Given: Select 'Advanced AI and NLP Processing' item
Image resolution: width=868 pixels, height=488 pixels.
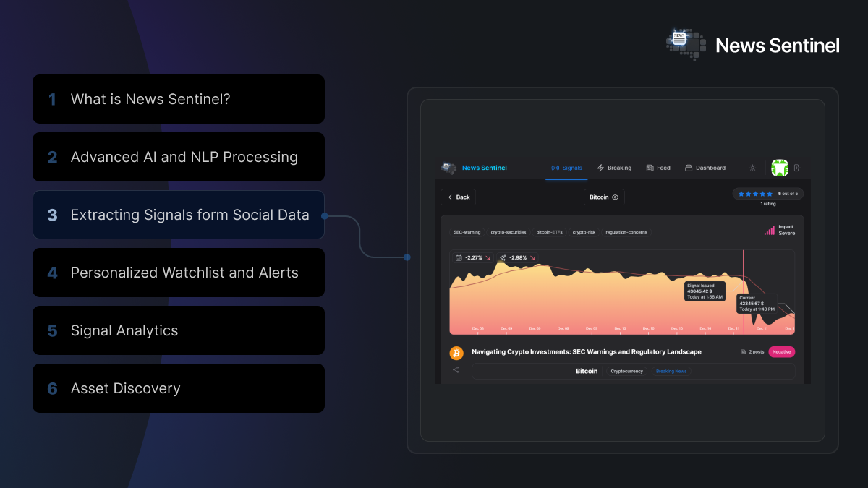Looking at the screenshot, I should (x=179, y=157).
